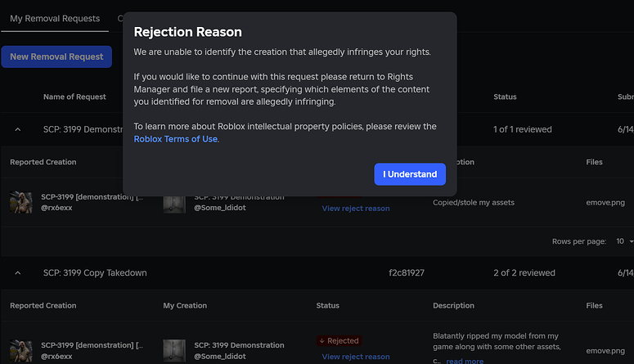The image size is (634, 364).
Task: Click Files header in Copy Takedown section
Action: click(x=595, y=306)
